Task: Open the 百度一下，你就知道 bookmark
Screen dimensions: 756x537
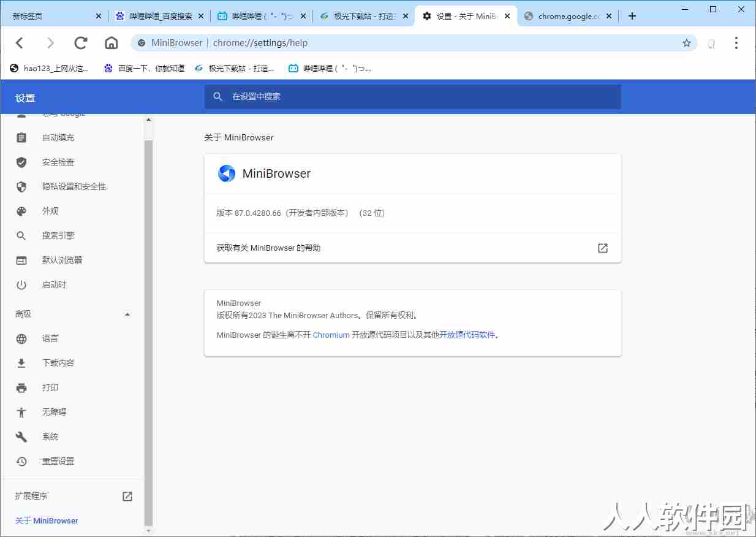Action: pyautogui.click(x=144, y=68)
